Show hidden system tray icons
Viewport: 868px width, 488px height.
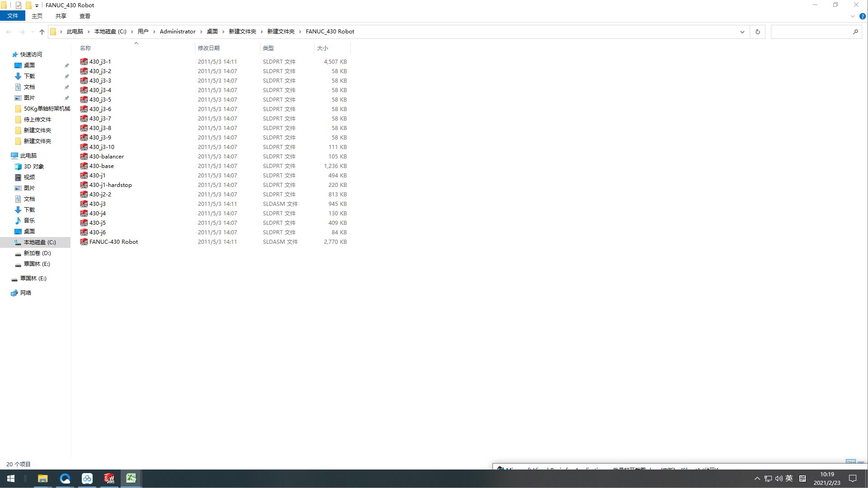(x=757, y=479)
